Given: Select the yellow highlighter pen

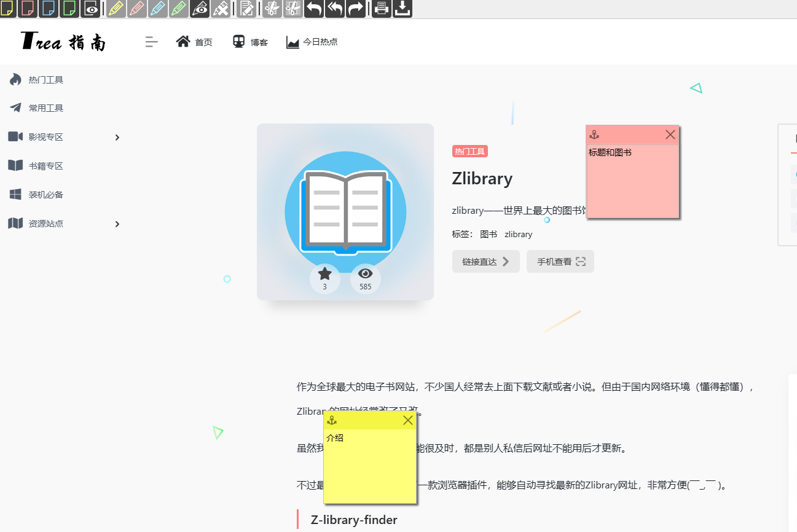Looking at the screenshot, I should pos(116,8).
